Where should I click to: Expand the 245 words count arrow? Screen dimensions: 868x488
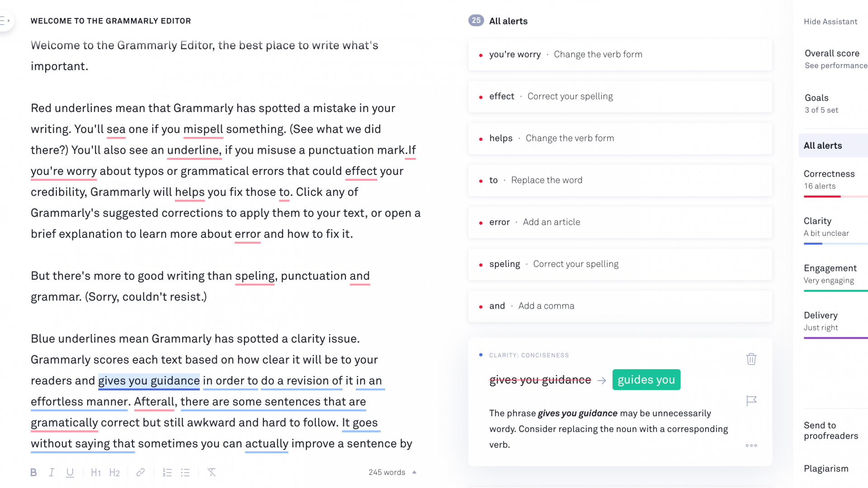click(415, 472)
